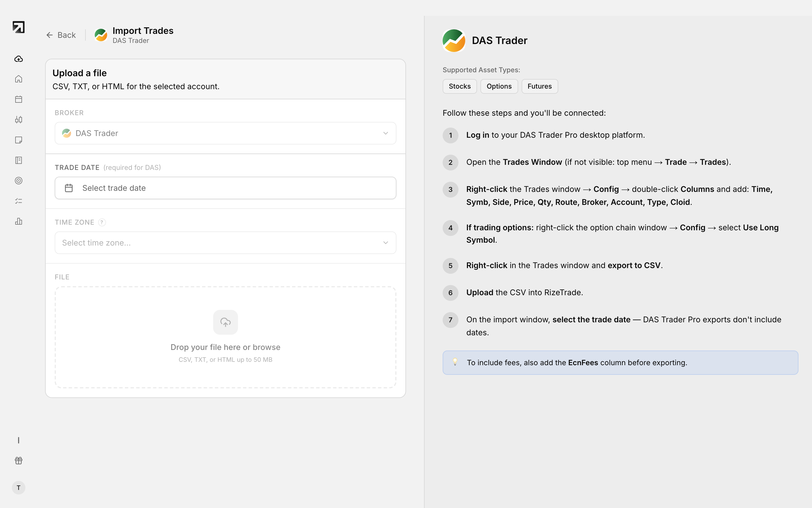The image size is (812, 508).
Task: Click the Select trade date field
Action: point(226,188)
